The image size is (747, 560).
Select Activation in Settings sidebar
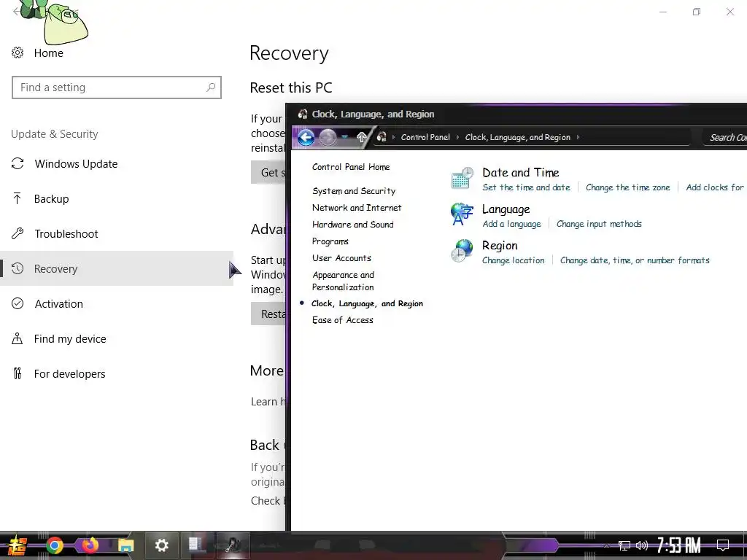pos(117,304)
